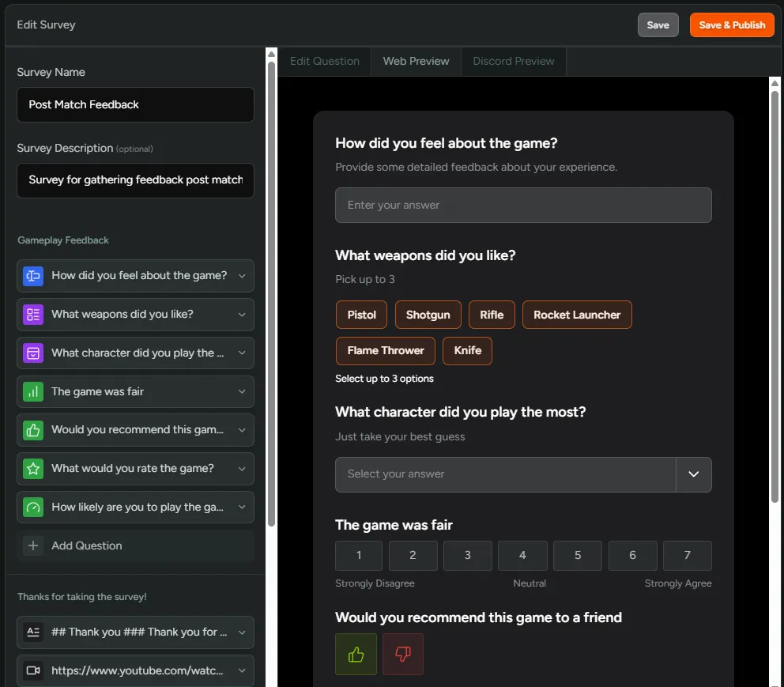Viewport: 784px width, 687px height.
Task: Open the Edit Question tab
Action: [x=324, y=60]
